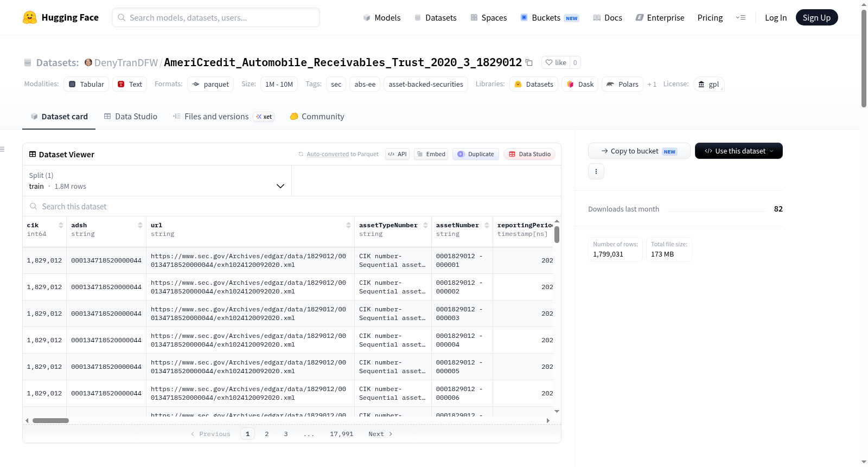Viewport: 868px width, 467px height.
Task: Open the Embed viewer option
Action: click(x=431, y=154)
